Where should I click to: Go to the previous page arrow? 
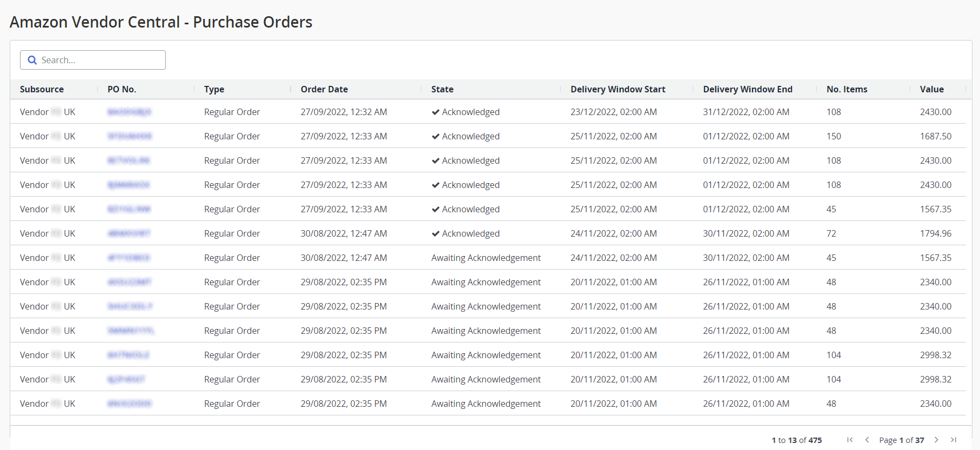click(x=867, y=440)
